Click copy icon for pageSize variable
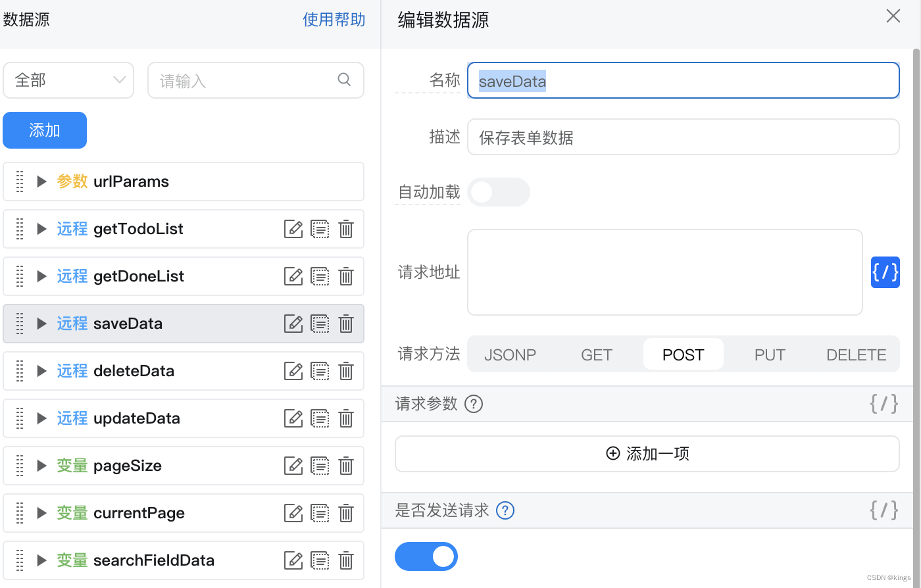The image size is (921, 588). (320, 466)
